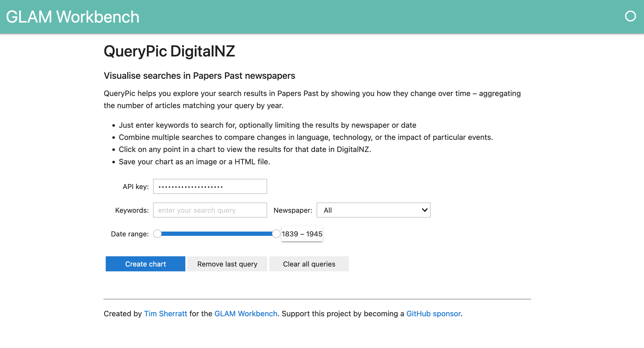Open the Newspaper dropdown menu

(x=373, y=210)
